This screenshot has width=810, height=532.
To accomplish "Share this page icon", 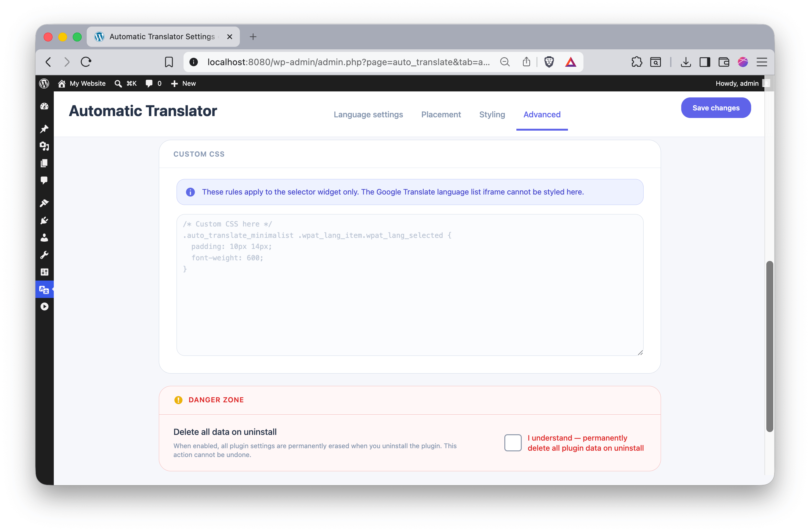I will point(526,62).
